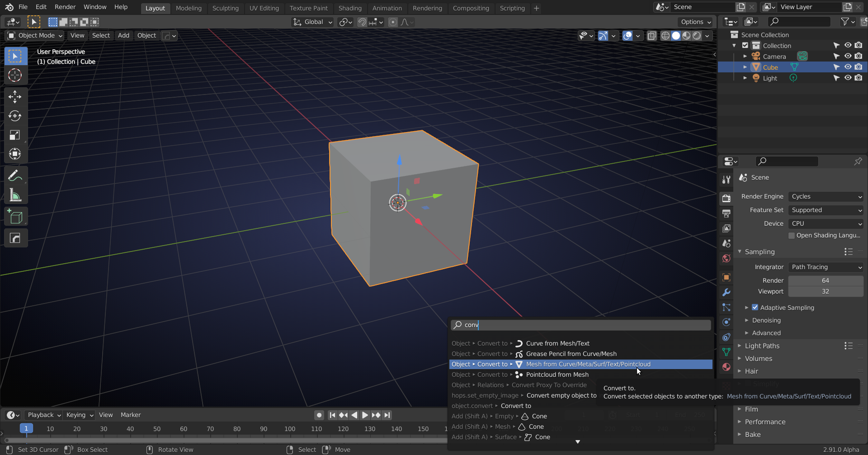The height and width of the screenshot is (455, 868).
Task: Open the Integrator Path Tracing dropdown
Action: click(x=826, y=267)
